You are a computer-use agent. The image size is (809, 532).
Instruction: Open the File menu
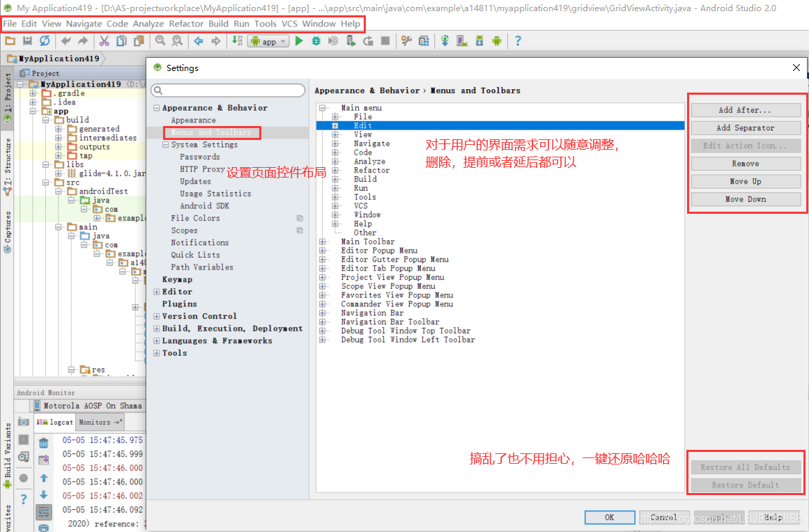[x=10, y=24]
